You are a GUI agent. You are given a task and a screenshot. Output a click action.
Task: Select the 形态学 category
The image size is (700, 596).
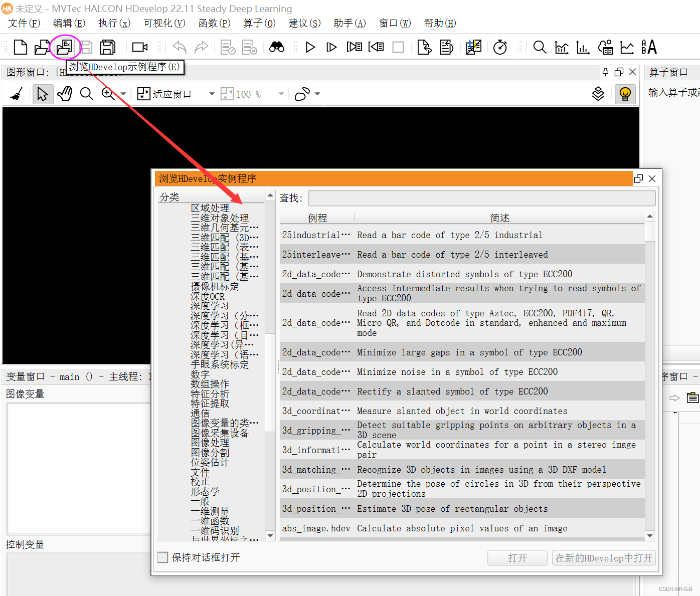tap(205, 492)
